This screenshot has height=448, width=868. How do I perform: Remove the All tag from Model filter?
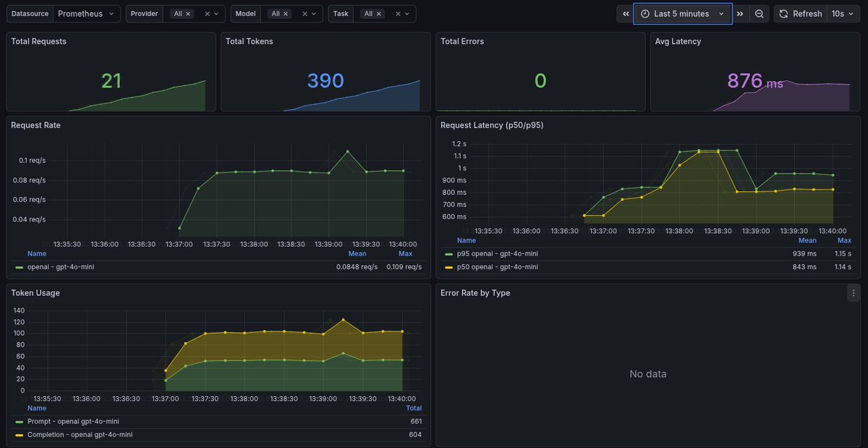[x=286, y=14]
